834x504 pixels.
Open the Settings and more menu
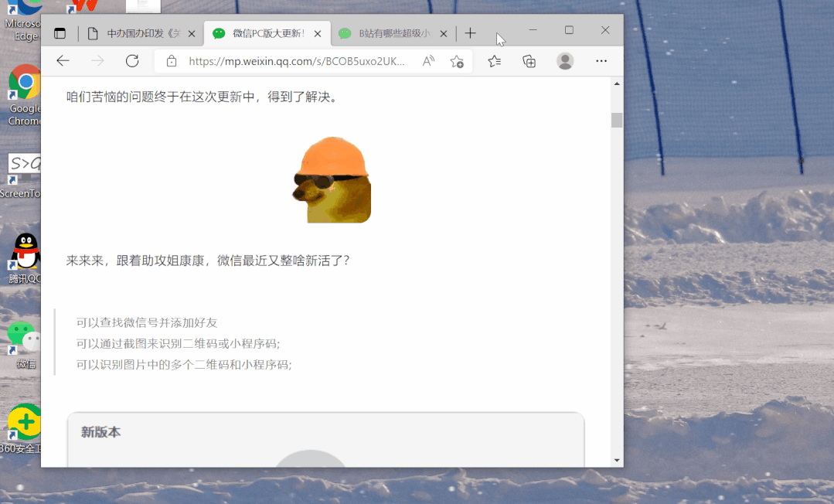[x=601, y=61]
